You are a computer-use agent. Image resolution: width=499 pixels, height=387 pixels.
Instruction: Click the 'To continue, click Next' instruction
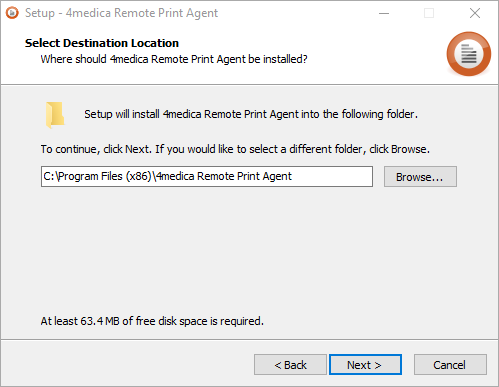click(x=235, y=149)
